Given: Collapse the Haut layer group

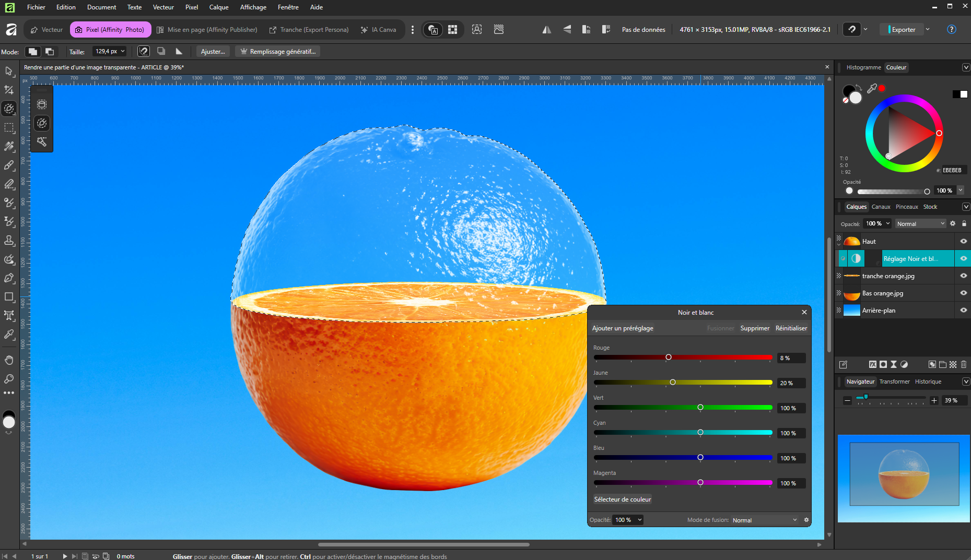Looking at the screenshot, I should (x=839, y=244).
